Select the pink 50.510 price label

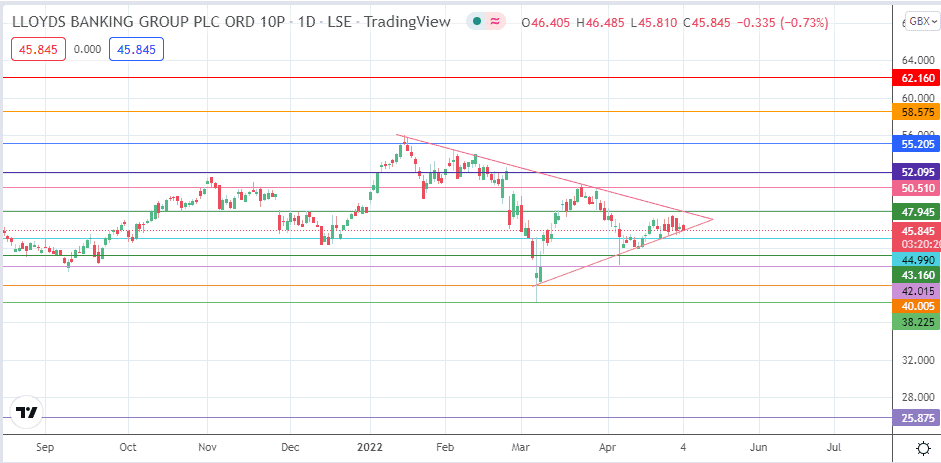tap(917, 188)
